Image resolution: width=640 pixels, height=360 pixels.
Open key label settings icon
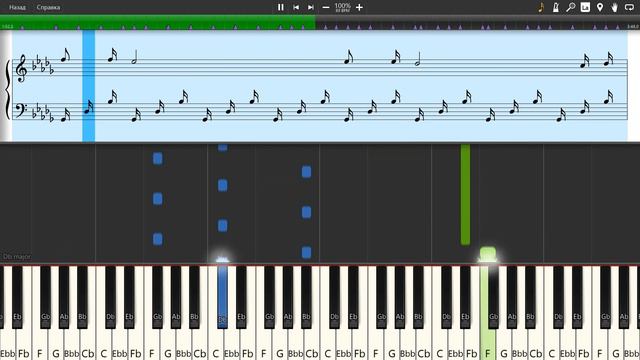click(585, 7)
